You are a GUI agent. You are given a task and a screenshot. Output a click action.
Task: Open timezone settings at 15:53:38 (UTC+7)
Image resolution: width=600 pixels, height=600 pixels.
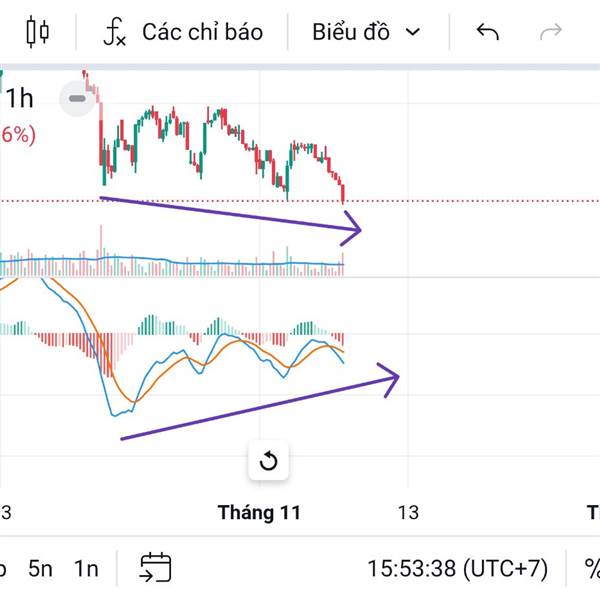pos(457,569)
